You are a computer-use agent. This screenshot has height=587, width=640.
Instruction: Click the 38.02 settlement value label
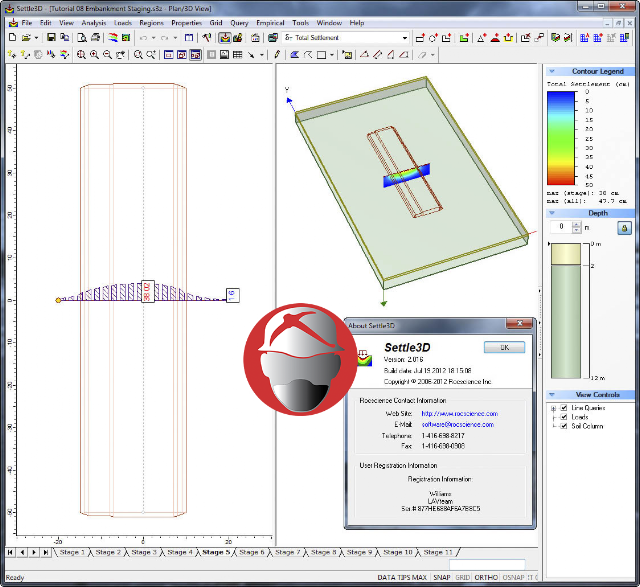(x=147, y=291)
